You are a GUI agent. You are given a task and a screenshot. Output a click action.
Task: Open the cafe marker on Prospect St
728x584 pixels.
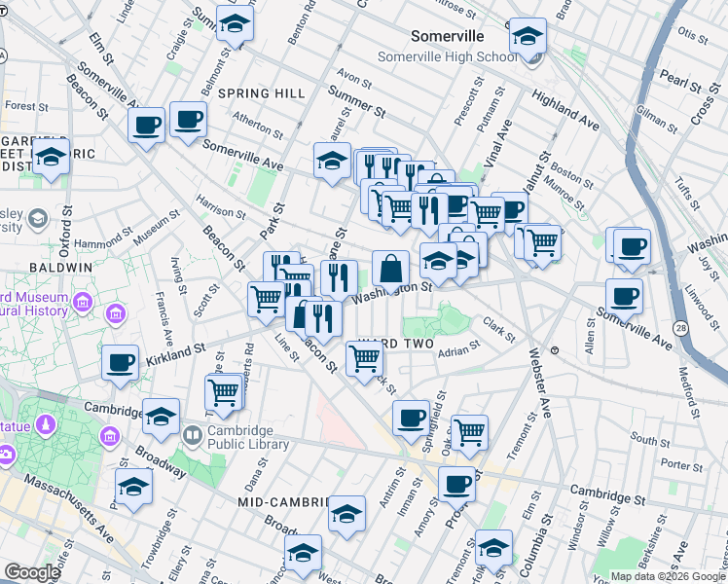(x=456, y=486)
